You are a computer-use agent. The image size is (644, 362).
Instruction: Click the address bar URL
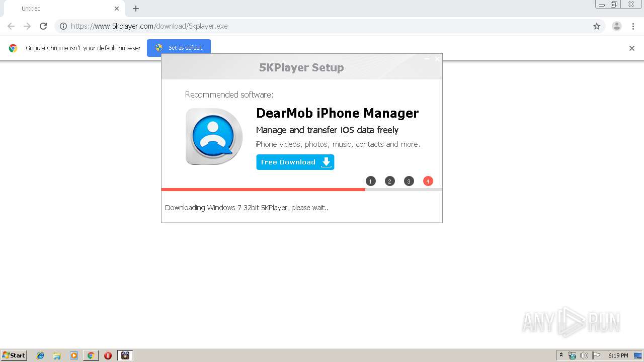point(149,26)
